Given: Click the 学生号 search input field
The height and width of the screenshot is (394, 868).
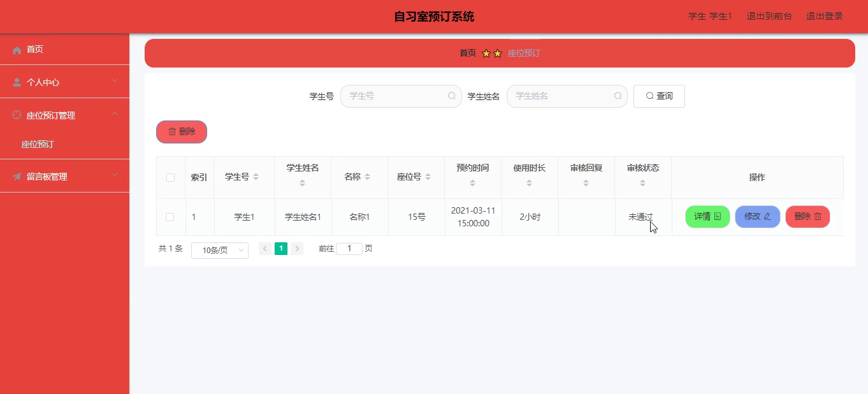Looking at the screenshot, I should point(401,96).
